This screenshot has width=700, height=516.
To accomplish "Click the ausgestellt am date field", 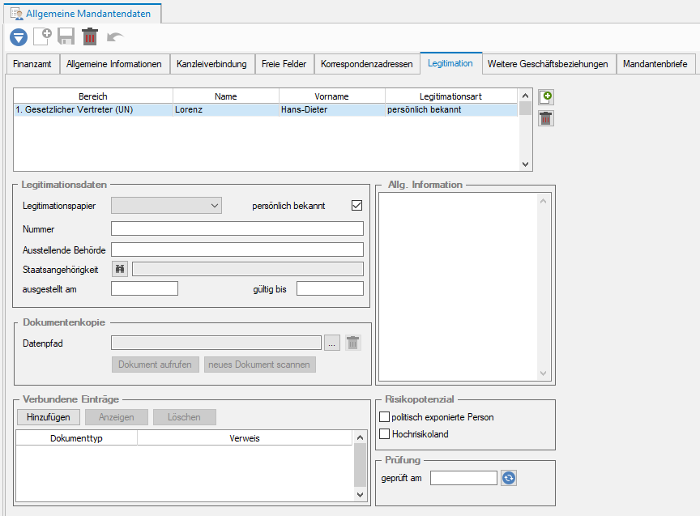I will [145, 289].
